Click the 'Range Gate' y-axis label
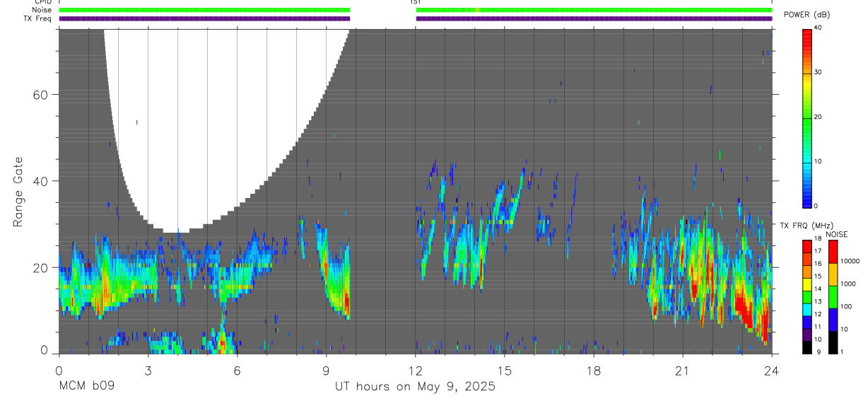The width and height of the screenshot is (868, 401). 18,192
